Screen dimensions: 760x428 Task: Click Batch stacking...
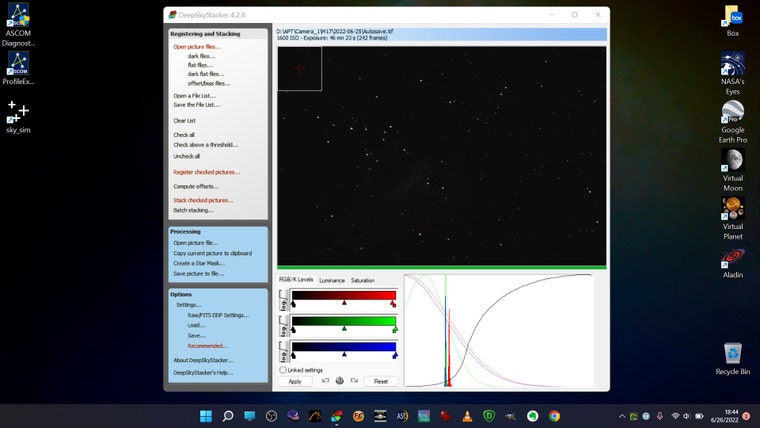pos(193,210)
